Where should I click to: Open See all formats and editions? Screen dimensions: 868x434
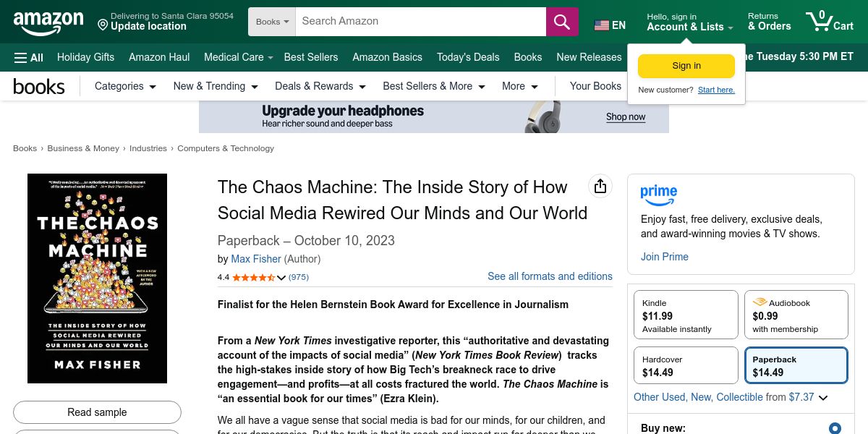point(550,276)
